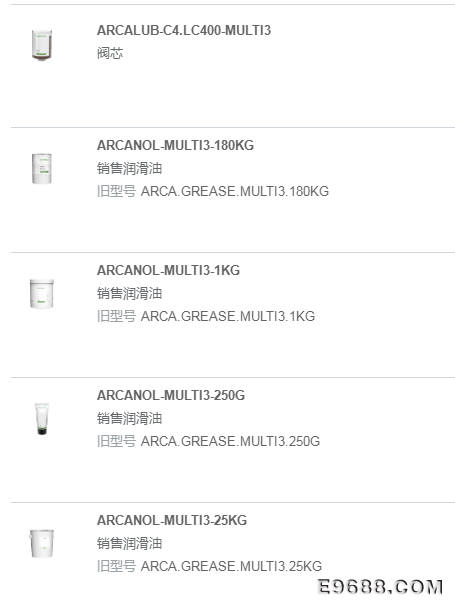Open the ARCANOL-MULTI3-1KG product title

point(168,270)
